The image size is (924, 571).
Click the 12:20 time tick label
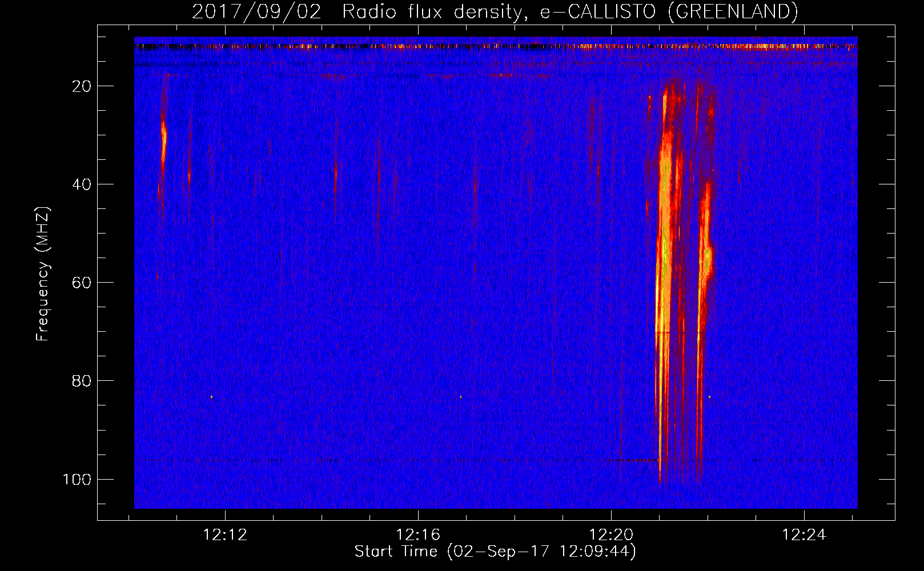(611, 535)
